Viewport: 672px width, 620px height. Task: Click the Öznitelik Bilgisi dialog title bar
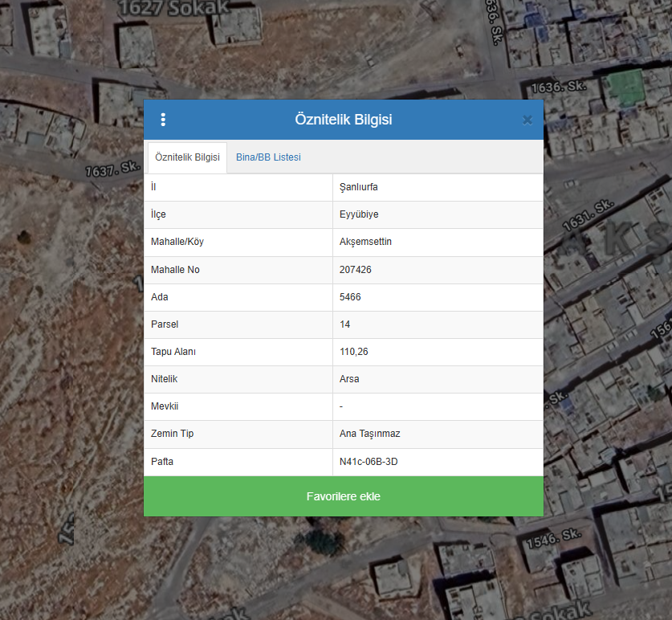coord(344,120)
